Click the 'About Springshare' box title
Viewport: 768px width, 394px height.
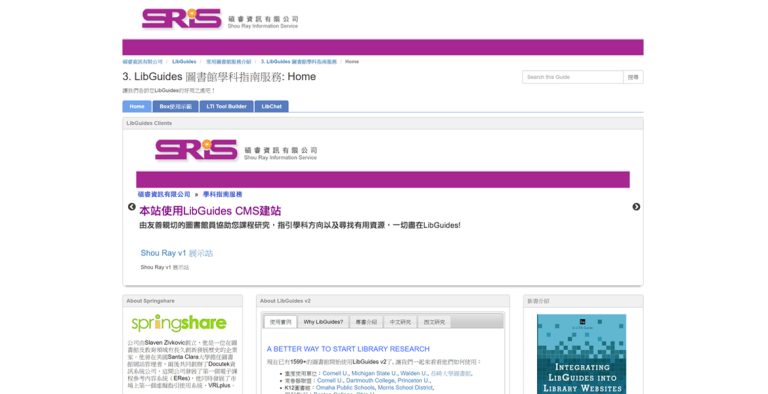coord(150,301)
